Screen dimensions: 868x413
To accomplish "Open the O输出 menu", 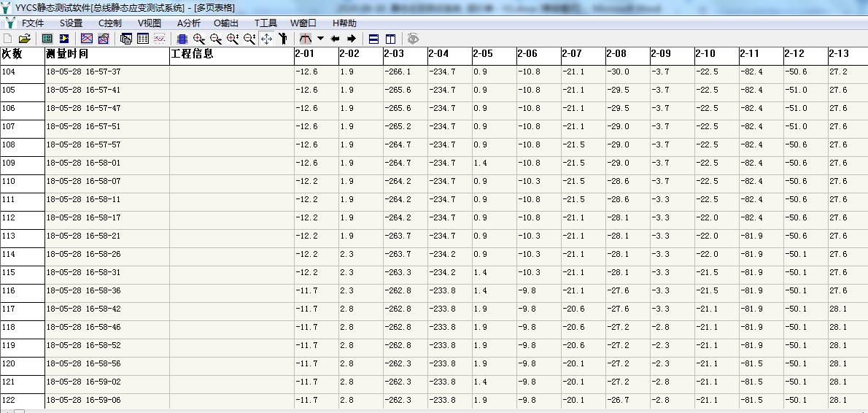I will coord(225,23).
